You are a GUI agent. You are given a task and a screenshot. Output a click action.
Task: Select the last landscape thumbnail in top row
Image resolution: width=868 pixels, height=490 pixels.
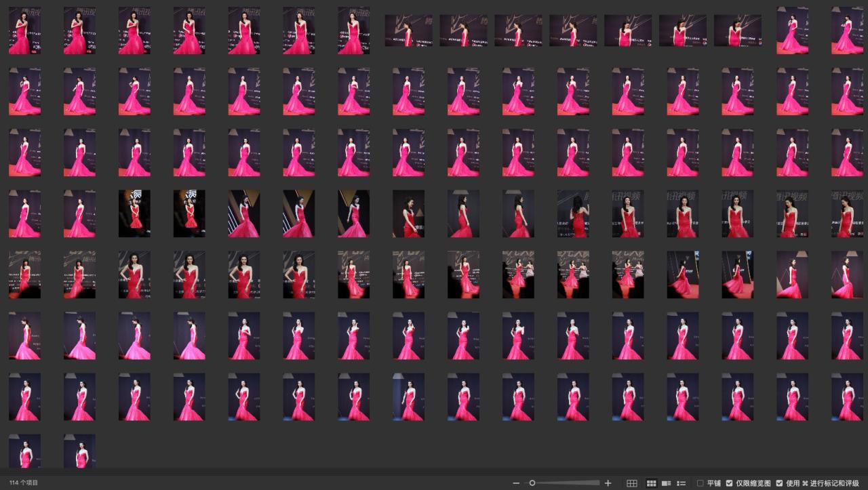pos(738,30)
